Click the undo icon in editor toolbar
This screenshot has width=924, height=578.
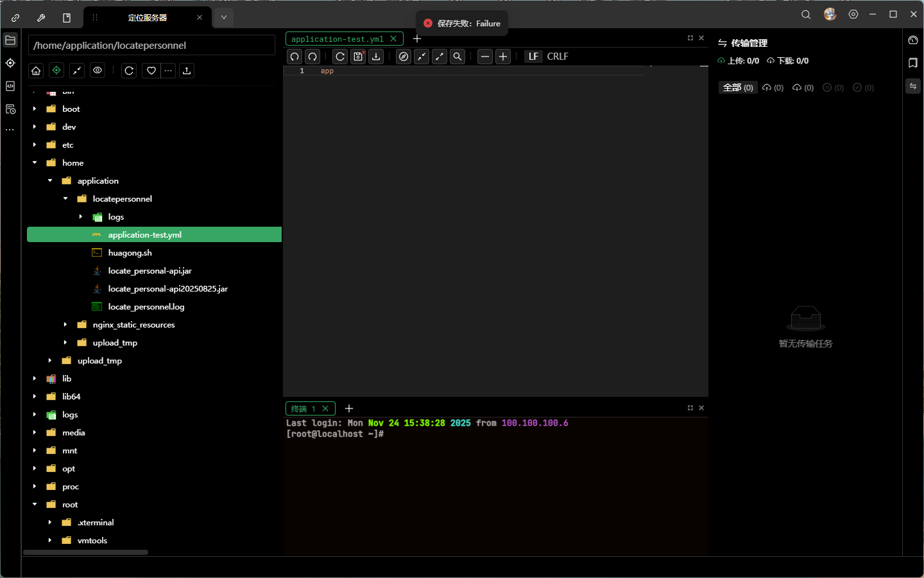pos(295,57)
